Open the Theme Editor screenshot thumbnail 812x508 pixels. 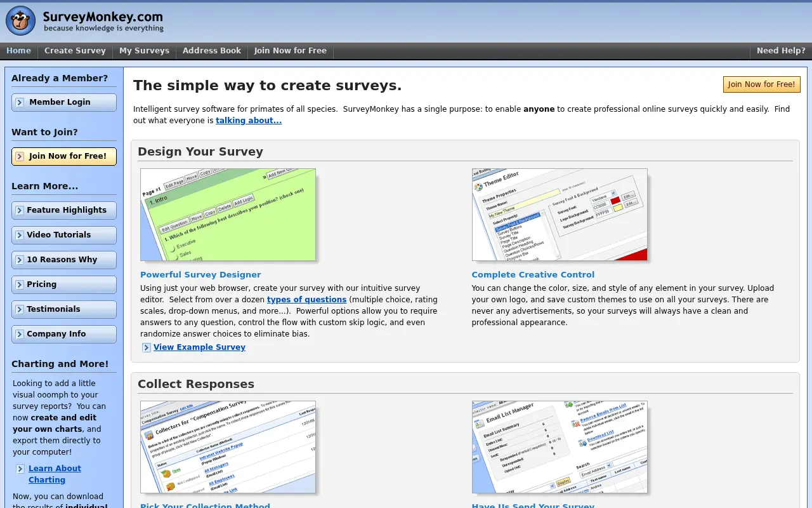tap(560, 215)
